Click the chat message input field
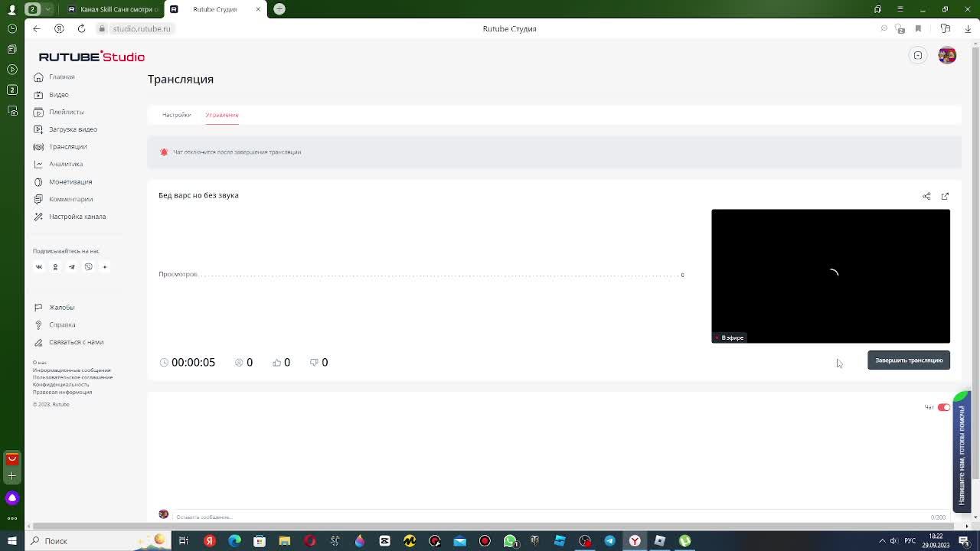Viewport: 980px width, 551px height. click(x=536, y=517)
